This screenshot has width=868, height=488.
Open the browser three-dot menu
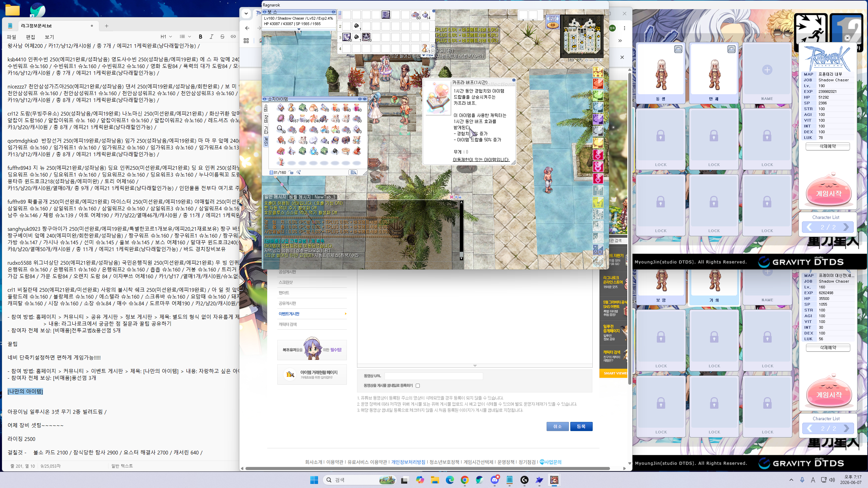tap(624, 28)
